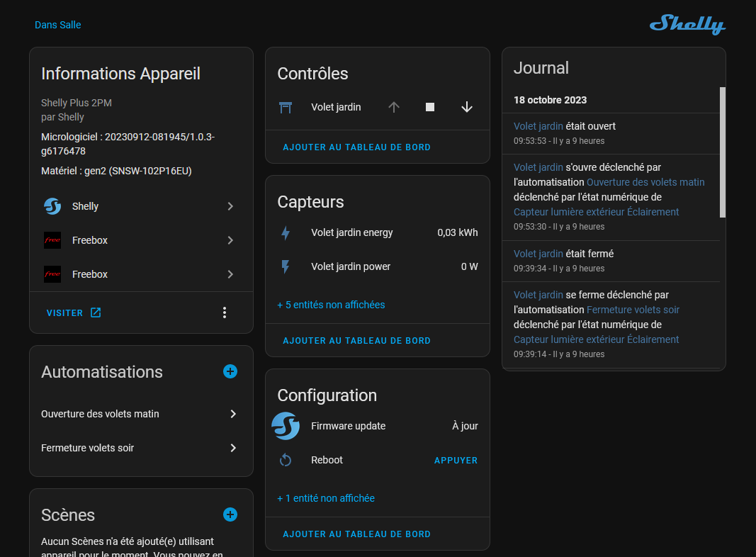Stop the Volet jardin shutter

[430, 107]
